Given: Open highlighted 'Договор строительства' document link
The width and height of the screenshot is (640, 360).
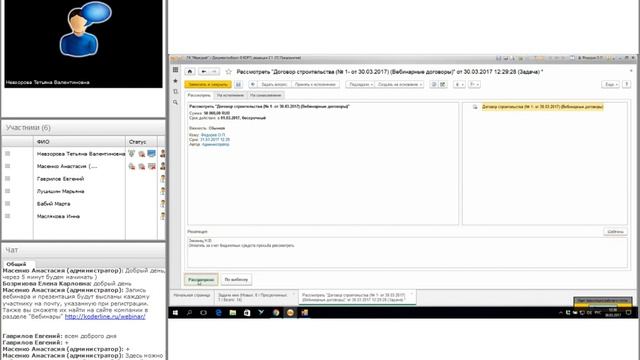Looking at the screenshot, I should [542, 107].
